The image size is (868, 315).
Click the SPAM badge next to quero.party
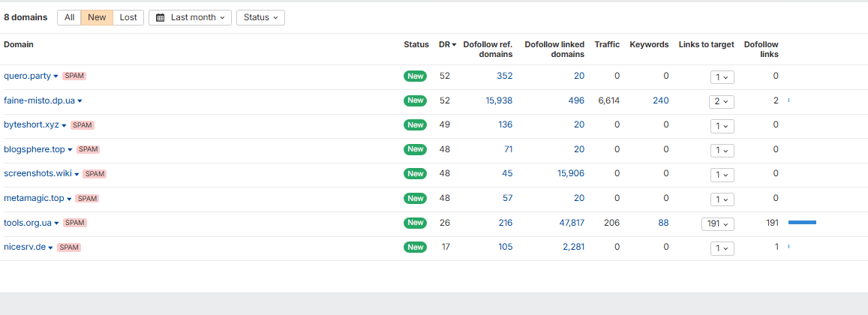point(74,76)
